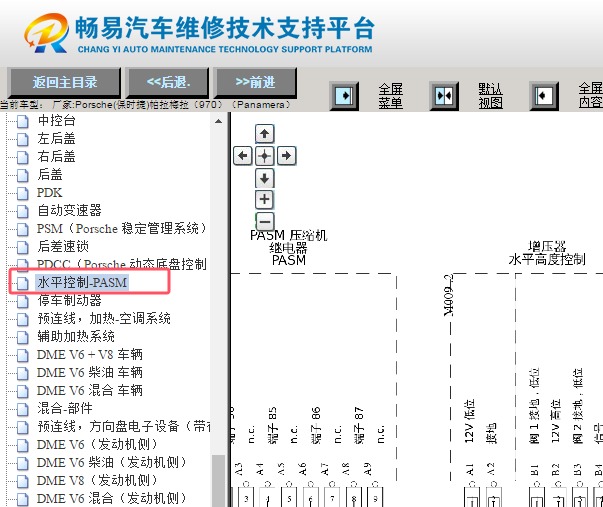Open the 左后盖 tree item
This screenshot has width=603, height=507.
click(56, 138)
